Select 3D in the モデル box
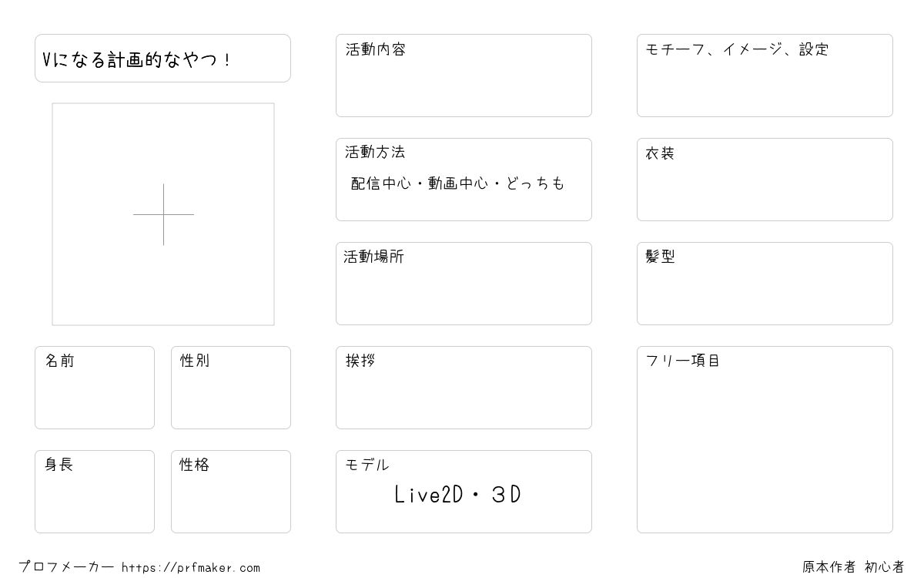Viewport: 924px width, 578px height. tap(506, 495)
